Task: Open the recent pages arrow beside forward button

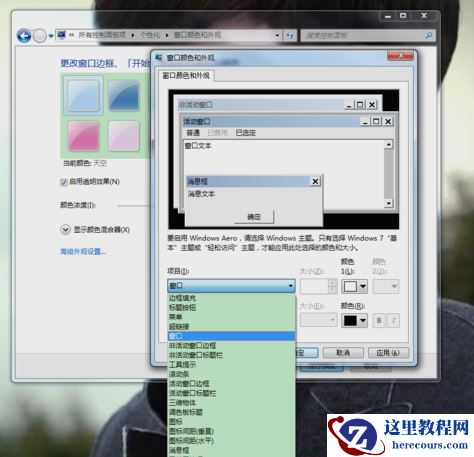Action: pos(51,36)
